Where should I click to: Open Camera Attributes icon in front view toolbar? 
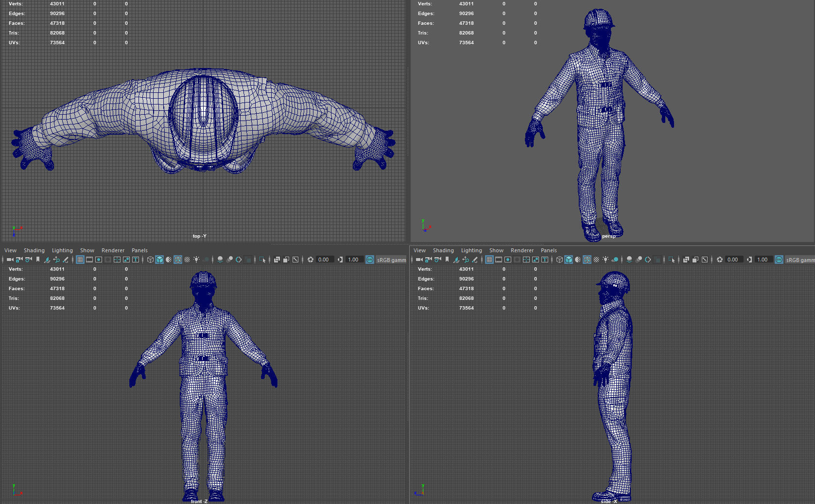(x=28, y=260)
